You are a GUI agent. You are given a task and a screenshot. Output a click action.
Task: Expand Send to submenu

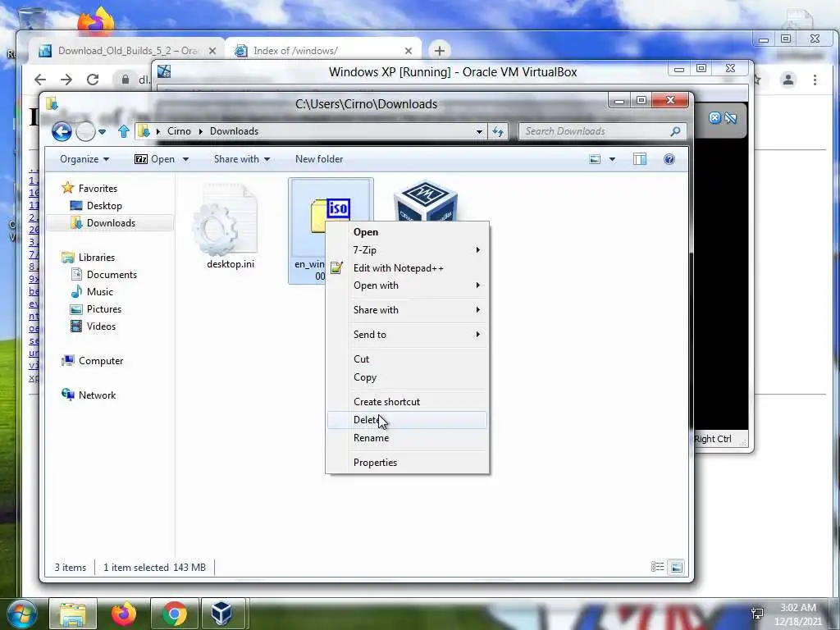(407, 335)
